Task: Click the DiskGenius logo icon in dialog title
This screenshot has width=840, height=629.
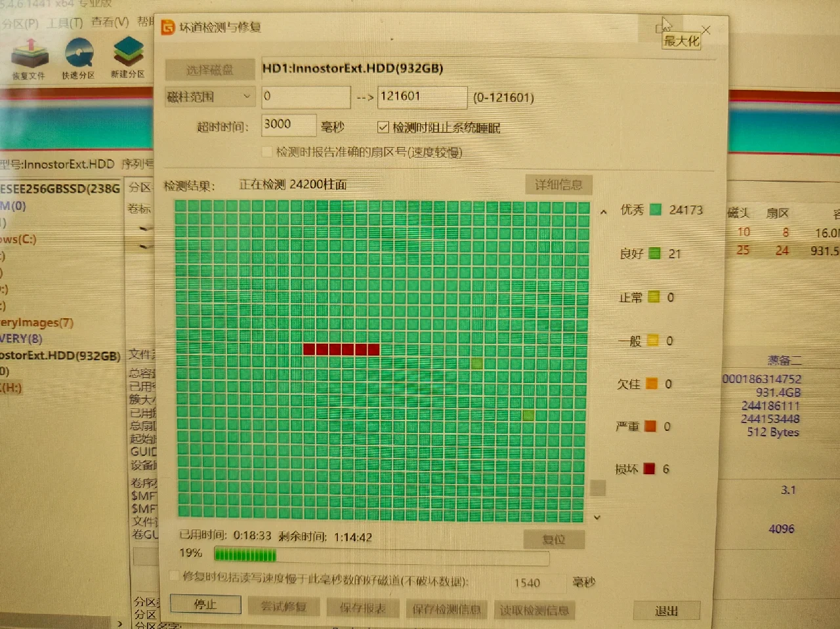Action: point(168,28)
